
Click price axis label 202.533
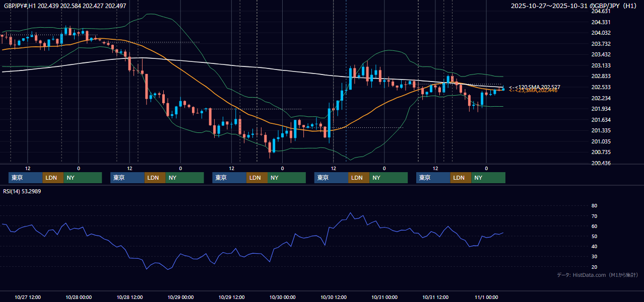(x=601, y=87)
